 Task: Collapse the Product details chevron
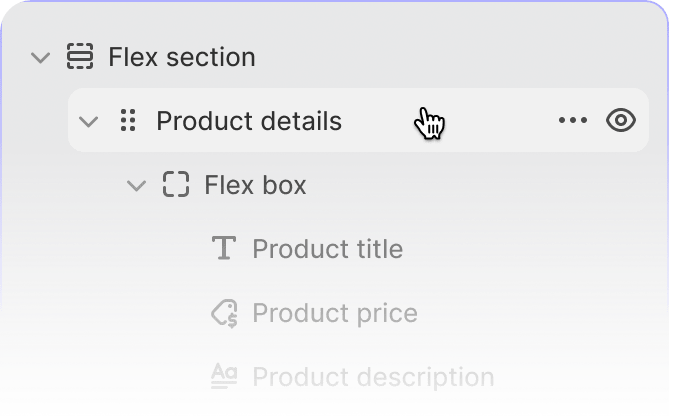(88, 122)
